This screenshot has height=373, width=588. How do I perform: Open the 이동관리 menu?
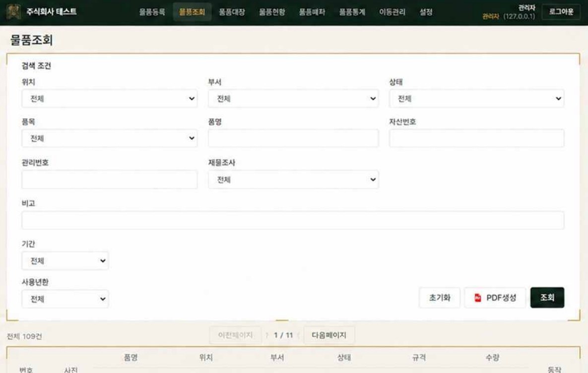pos(392,12)
